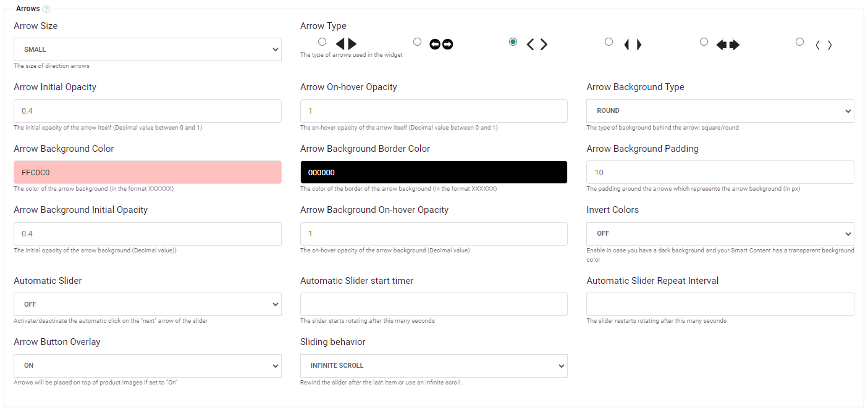Click the thick block arrows icon

pos(728,44)
